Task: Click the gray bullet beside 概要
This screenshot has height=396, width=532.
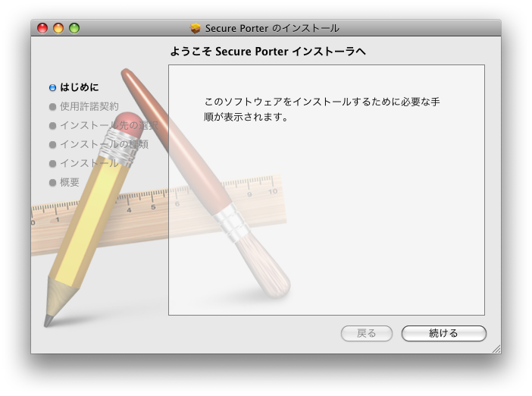Action: [x=52, y=183]
